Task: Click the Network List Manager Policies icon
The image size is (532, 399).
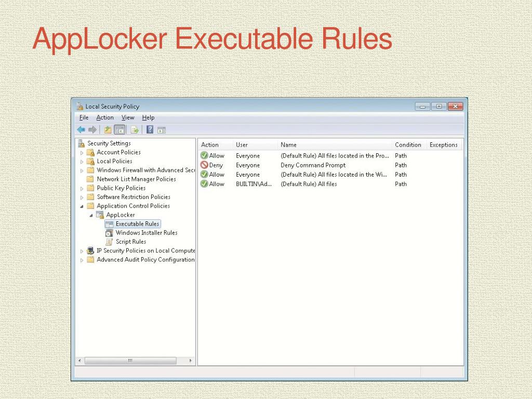Action: [x=90, y=179]
